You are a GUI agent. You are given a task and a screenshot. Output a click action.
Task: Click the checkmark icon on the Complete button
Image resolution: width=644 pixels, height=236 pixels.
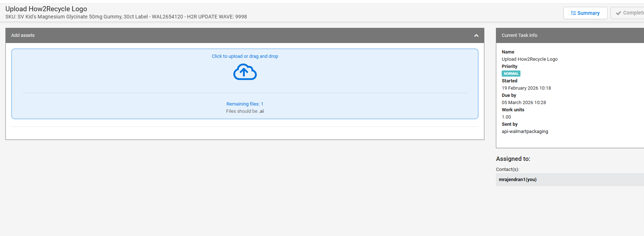(x=618, y=13)
